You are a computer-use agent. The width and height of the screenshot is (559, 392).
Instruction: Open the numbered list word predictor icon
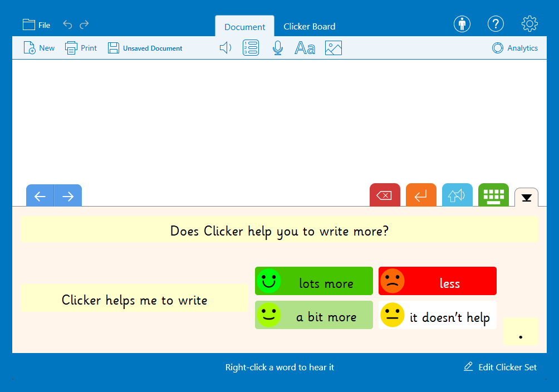251,48
